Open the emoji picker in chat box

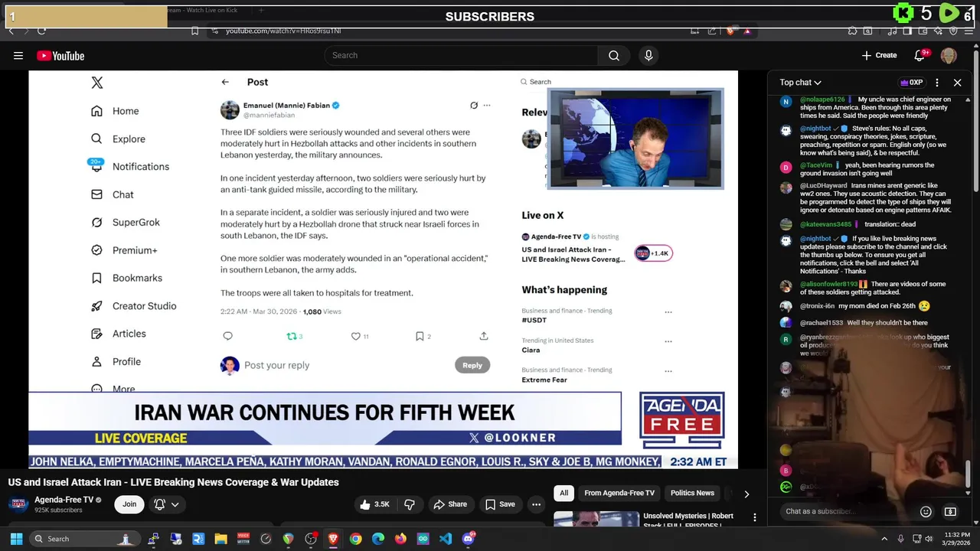pos(926,511)
